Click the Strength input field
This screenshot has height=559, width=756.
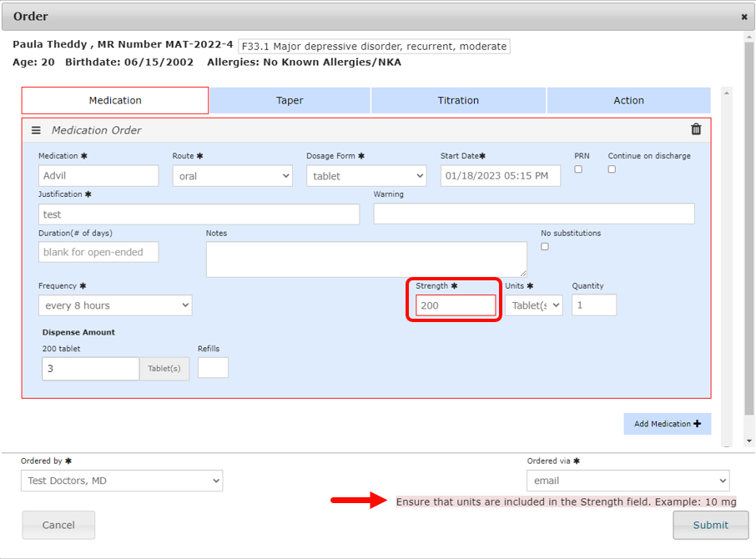tap(456, 305)
